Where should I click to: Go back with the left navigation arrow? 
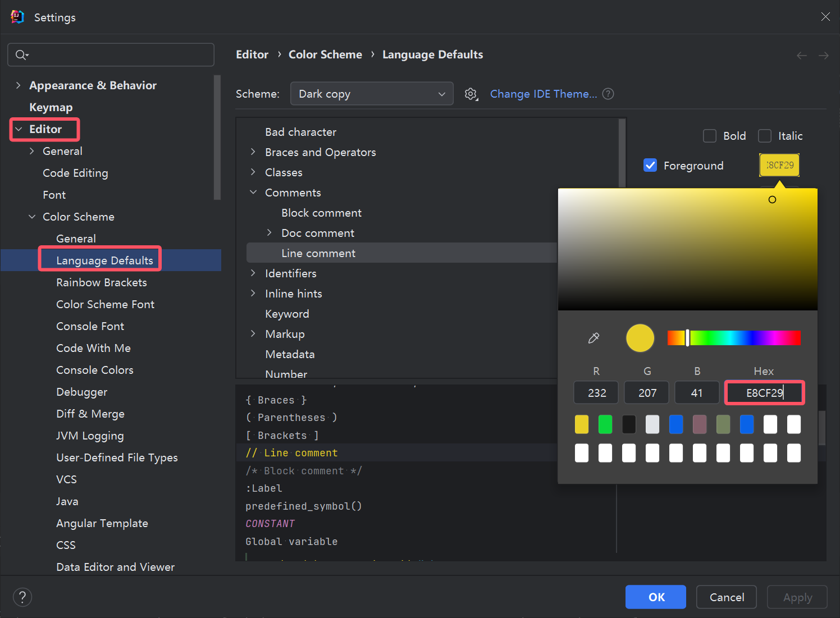pyautogui.click(x=802, y=55)
